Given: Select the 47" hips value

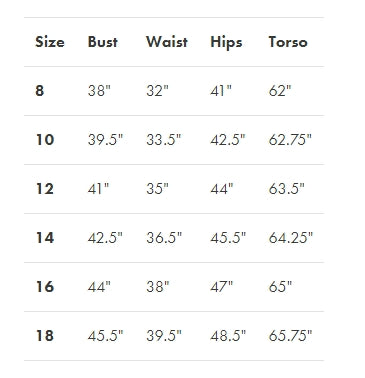Looking at the screenshot, I should click(222, 287).
